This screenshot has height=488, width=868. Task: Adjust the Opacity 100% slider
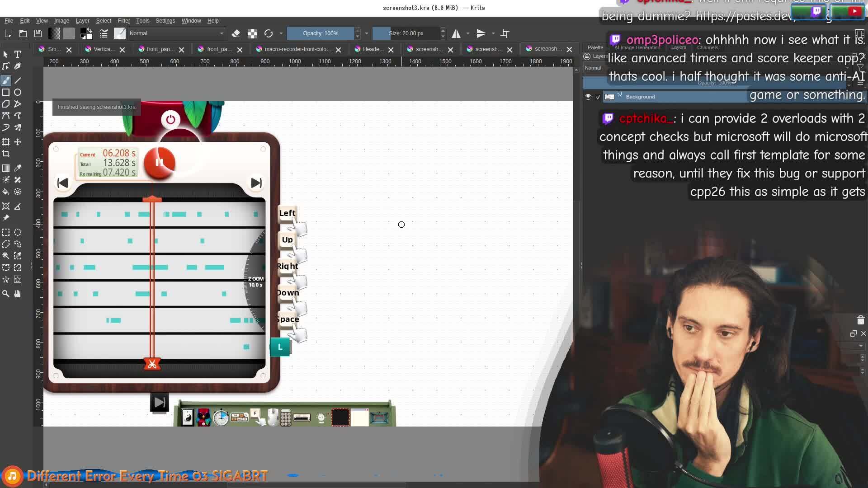pos(320,33)
